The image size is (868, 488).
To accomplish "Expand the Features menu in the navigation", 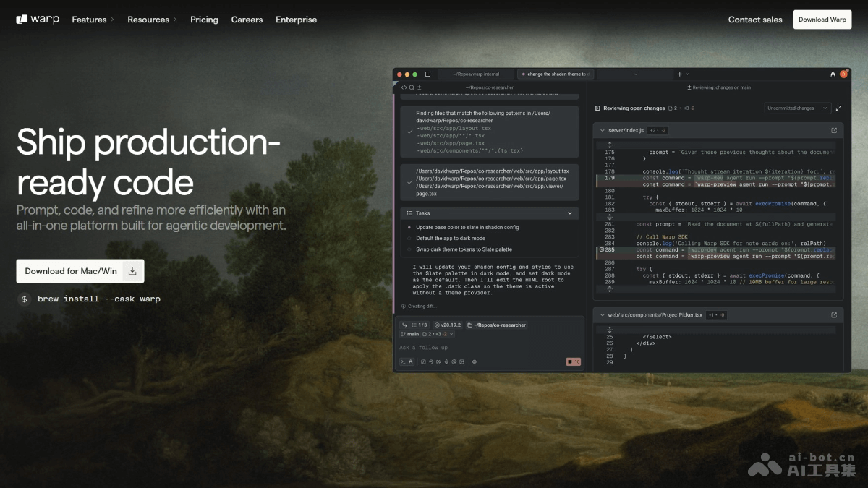I will 93,20.
